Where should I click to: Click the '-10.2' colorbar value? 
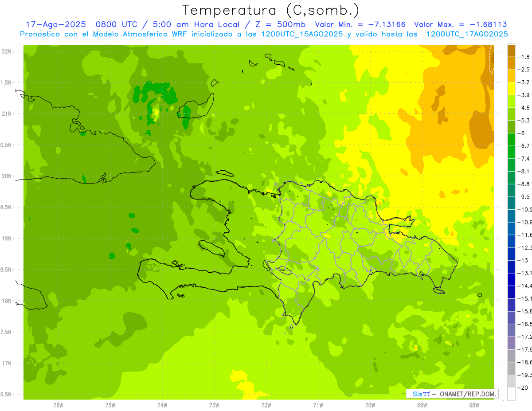pos(525,209)
